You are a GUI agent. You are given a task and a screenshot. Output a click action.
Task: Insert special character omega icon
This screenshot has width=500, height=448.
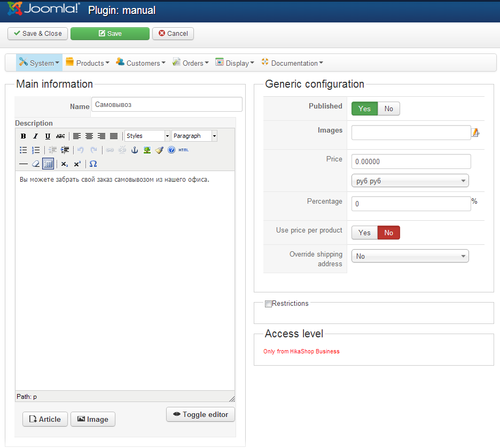coord(93,164)
